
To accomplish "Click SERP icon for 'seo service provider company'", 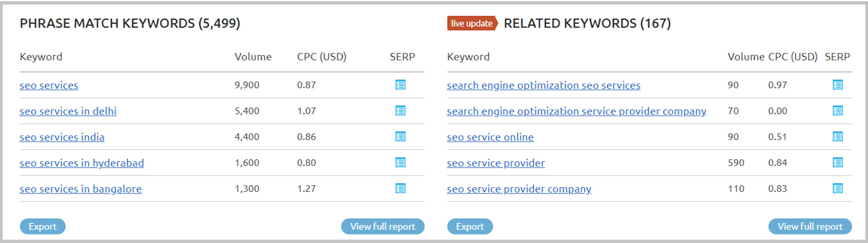I will pos(837,188).
